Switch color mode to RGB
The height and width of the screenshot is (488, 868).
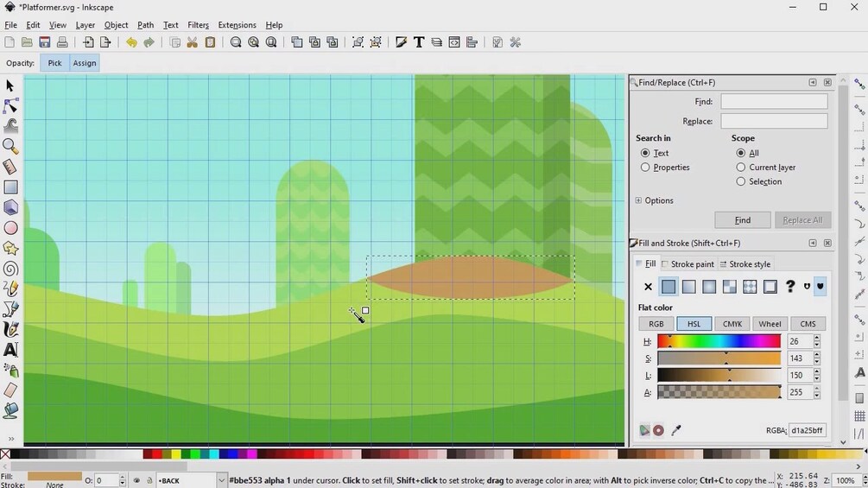[x=656, y=324]
